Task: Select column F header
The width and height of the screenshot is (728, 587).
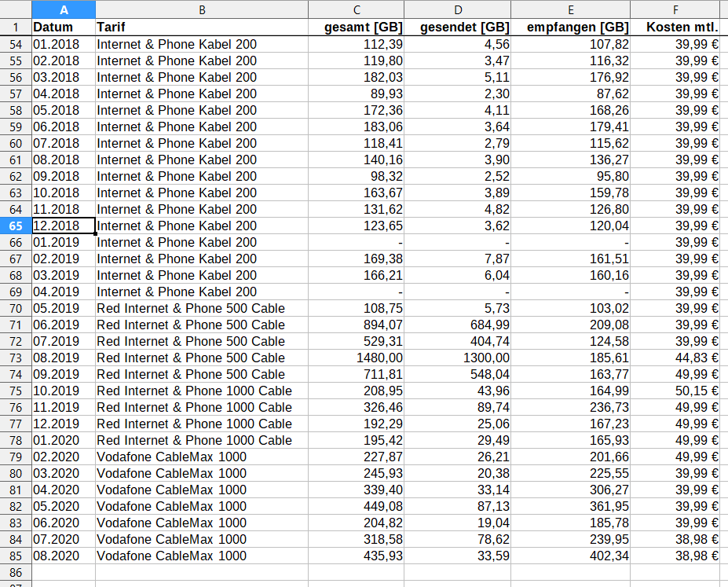Action: point(675,9)
